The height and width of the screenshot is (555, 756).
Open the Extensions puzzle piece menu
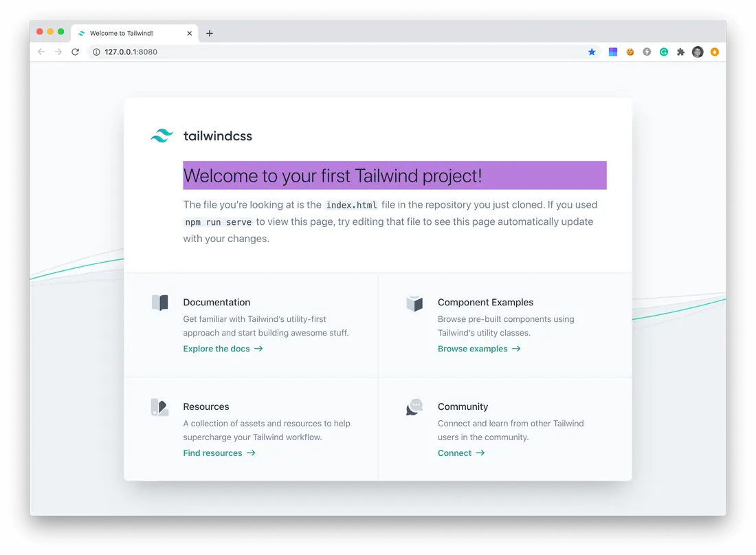681,52
